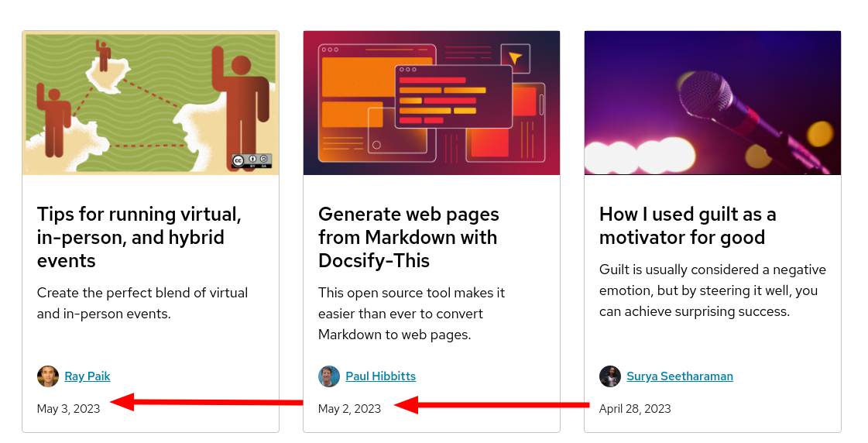The height and width of the screenshot is (443, 868).
Task: Open the Paul Hibbitts author link
Action: coord(381,376)
